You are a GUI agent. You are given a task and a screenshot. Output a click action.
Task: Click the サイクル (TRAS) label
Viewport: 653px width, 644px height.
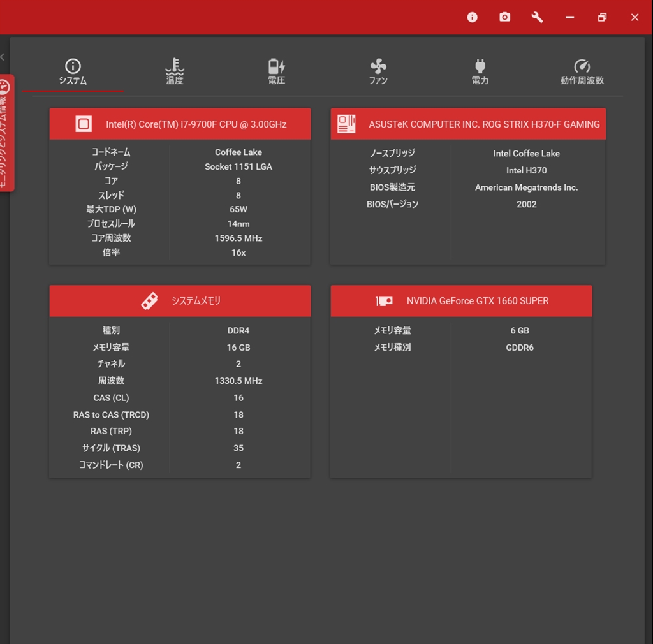111,448
